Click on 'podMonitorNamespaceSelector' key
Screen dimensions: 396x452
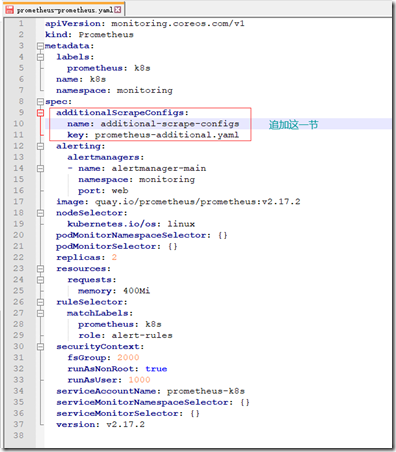point(131,235)
